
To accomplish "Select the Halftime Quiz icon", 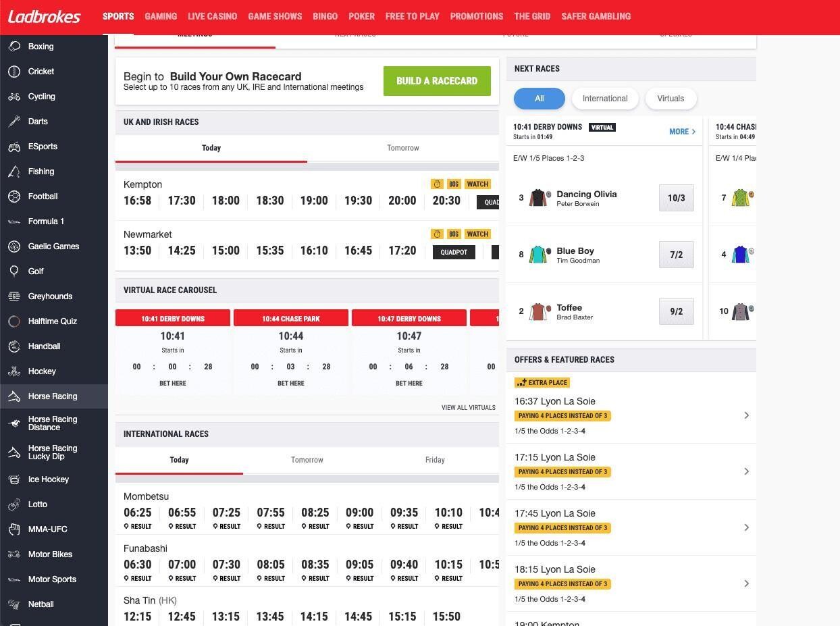I will [14, 321].
